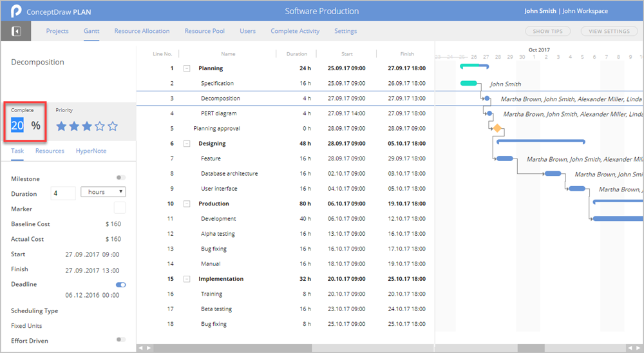Toggle the Milestone switch

click(120, 178)
